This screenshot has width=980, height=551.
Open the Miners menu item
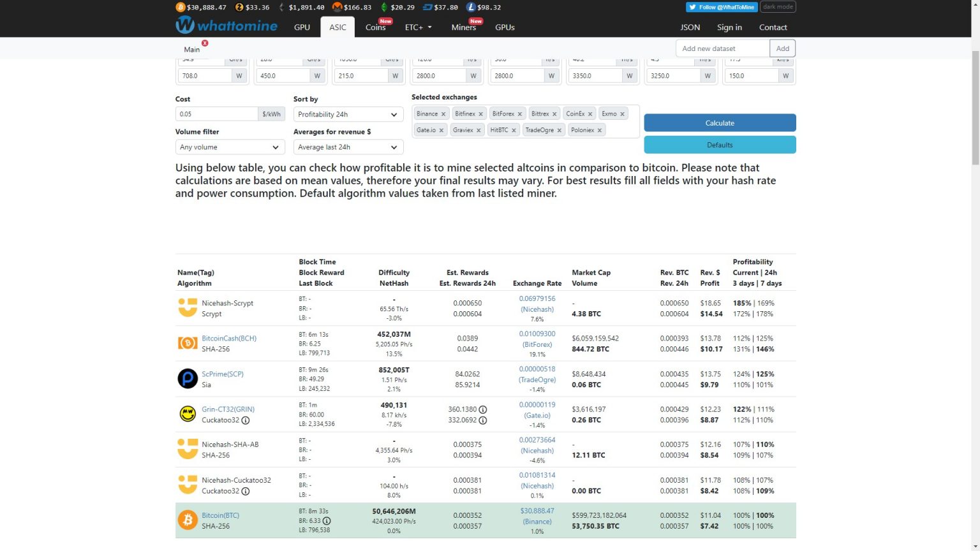(464, 27)
